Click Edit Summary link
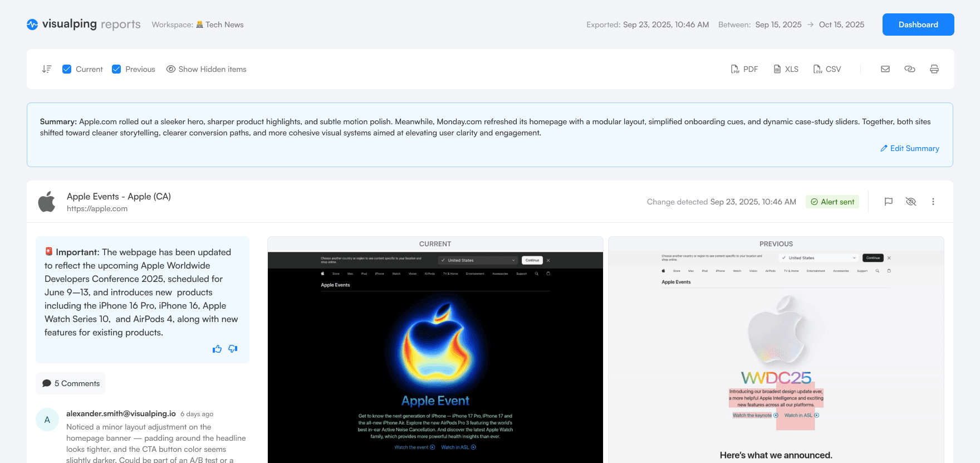 (910, 148)
